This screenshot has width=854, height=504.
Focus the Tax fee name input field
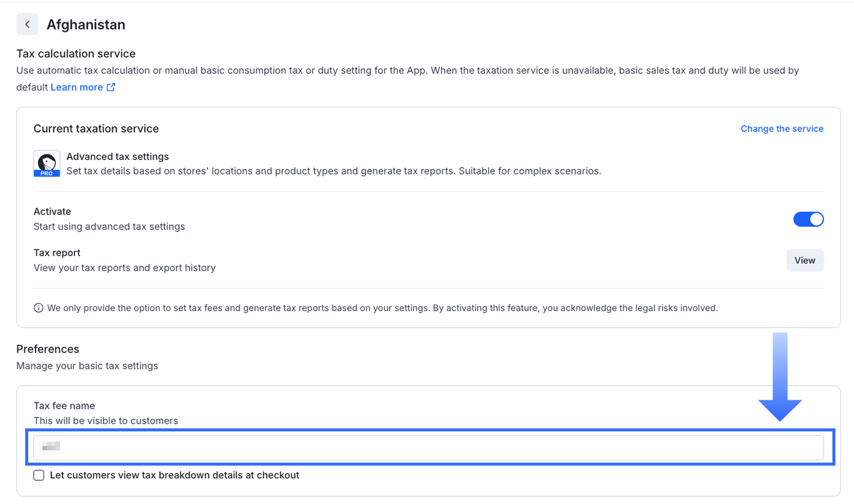pyautogui.click(x=428, y=448)
